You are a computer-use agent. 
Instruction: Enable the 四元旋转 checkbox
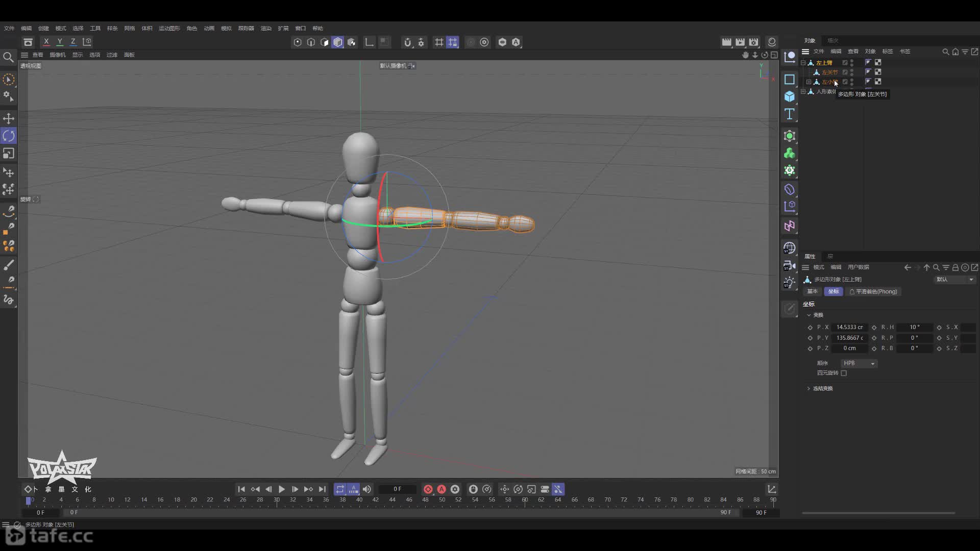click(844, 373)
